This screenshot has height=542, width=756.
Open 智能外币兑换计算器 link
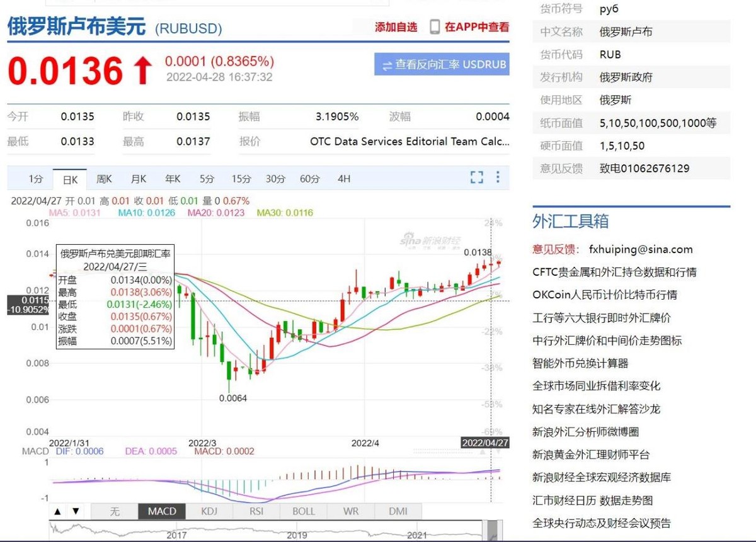click(580, 363)
